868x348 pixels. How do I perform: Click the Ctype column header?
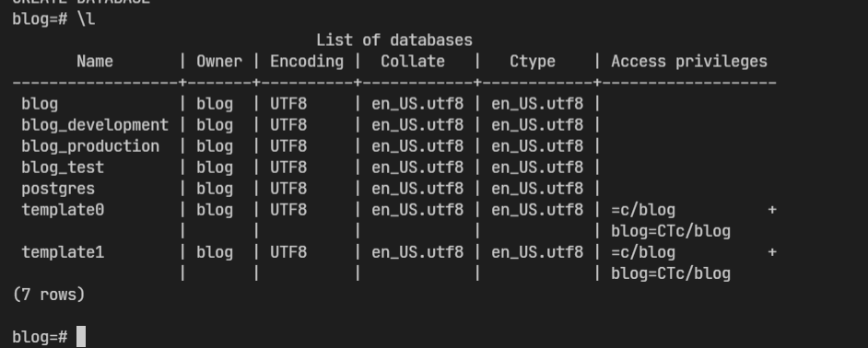[x=533, y=62]
